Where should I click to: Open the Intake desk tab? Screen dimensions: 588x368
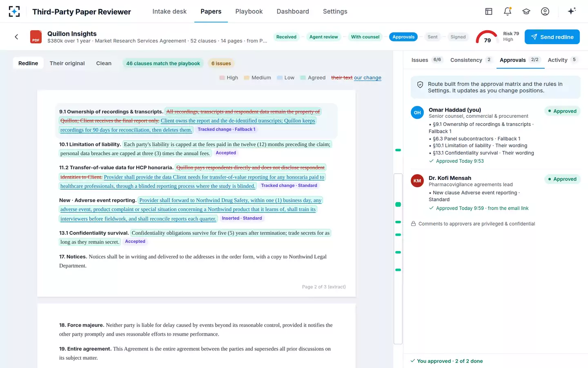coord(169,11)
